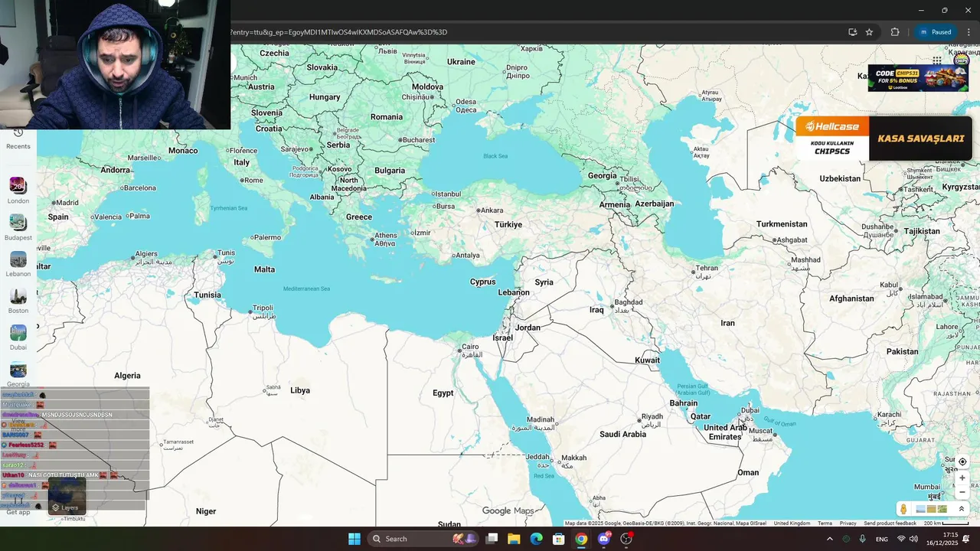Click the Ankara city marker label

[x=490, y=210]
